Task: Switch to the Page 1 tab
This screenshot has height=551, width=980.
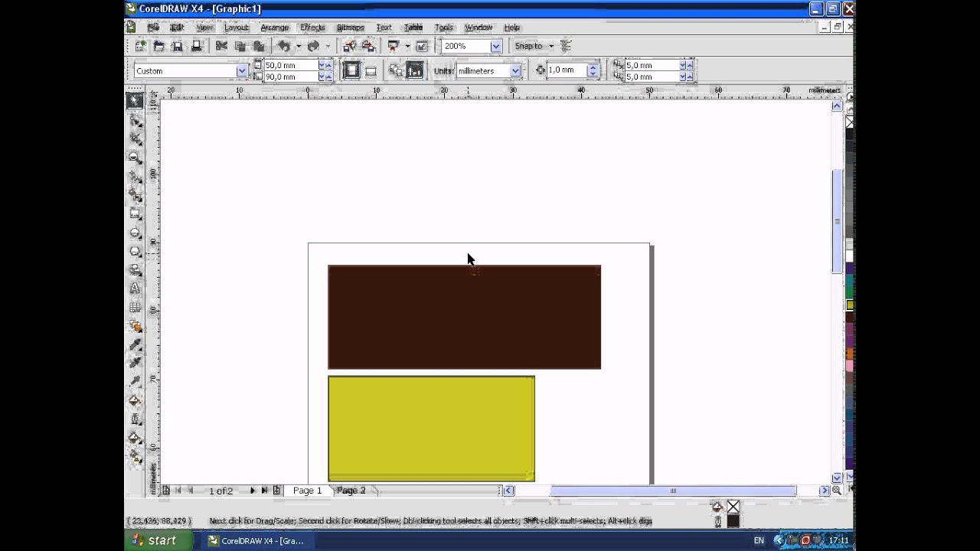Action: 308,491
